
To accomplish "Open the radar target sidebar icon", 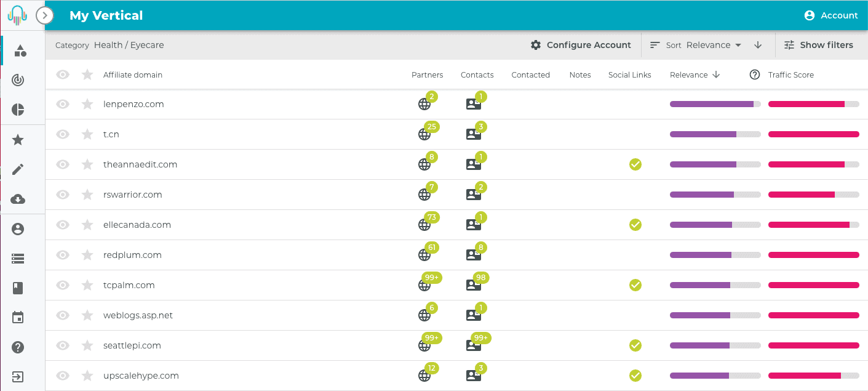I will coord(18,80).
